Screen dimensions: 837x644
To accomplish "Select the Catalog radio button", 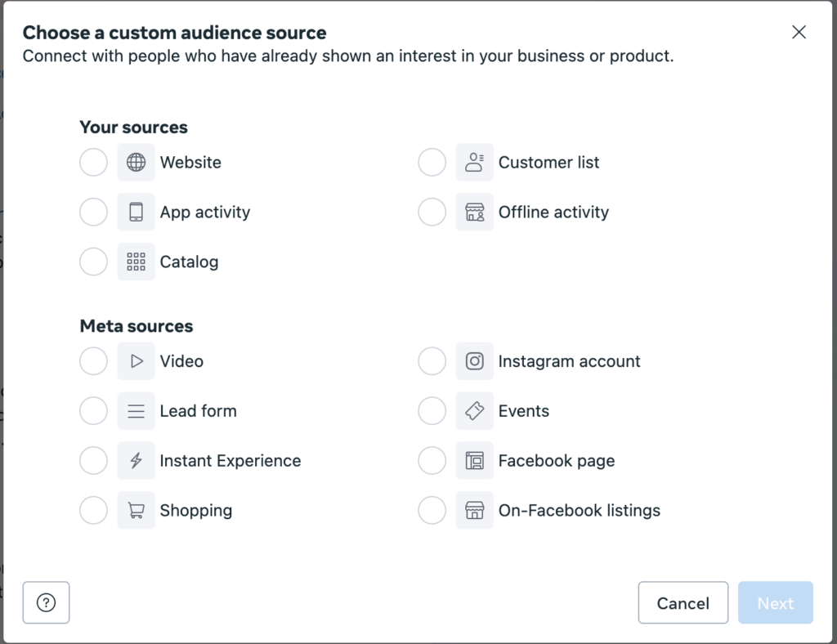I will click(93, 262).
